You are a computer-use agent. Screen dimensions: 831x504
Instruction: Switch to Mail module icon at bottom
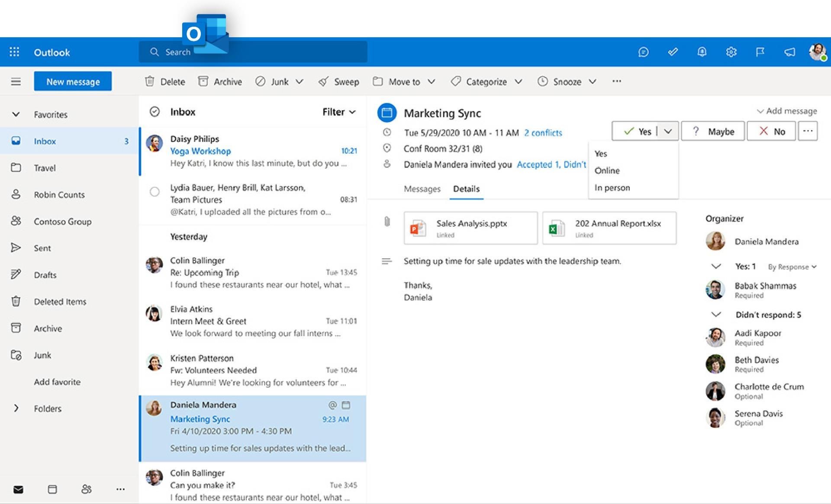click(18, 489)
